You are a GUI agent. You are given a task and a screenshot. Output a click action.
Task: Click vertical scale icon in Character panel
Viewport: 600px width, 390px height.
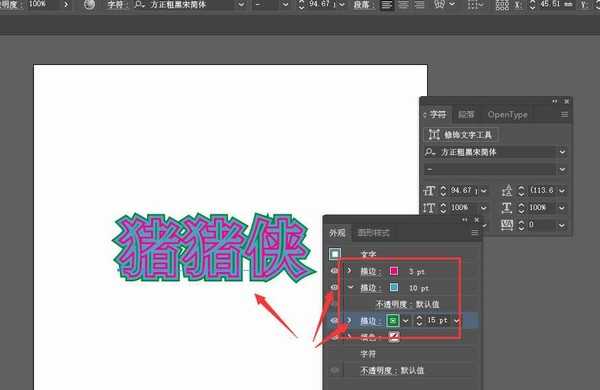click(429, 208)
